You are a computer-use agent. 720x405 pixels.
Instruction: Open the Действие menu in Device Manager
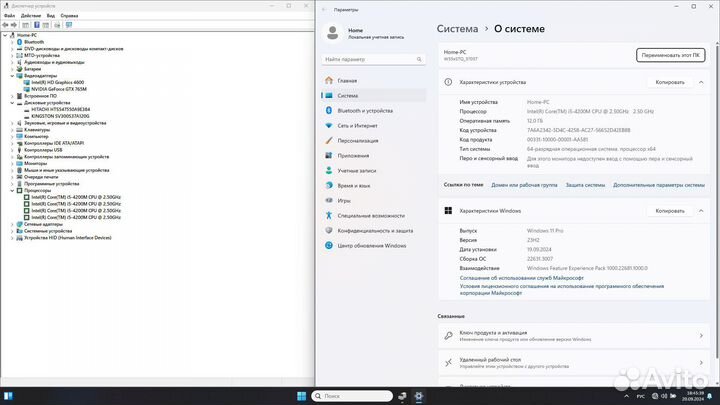point(31,16)
